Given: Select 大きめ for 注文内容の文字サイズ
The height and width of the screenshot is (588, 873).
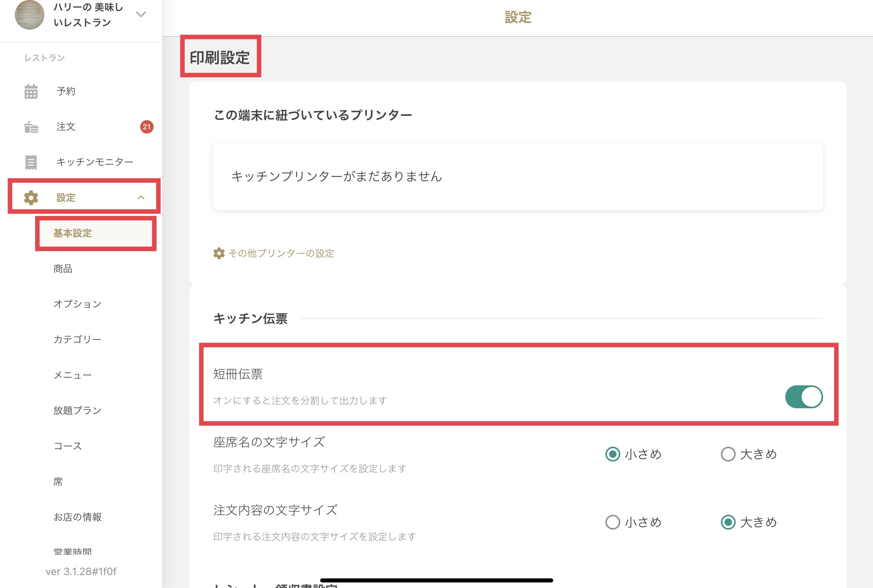Looking at the screenshot, I should [x=728, y=522].
